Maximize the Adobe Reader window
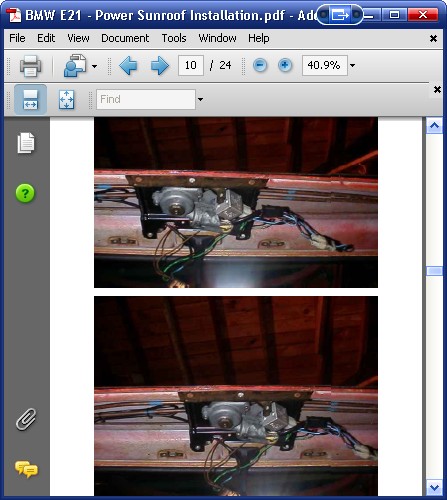The width and height of the screenshot is (447, 500). 395,15
